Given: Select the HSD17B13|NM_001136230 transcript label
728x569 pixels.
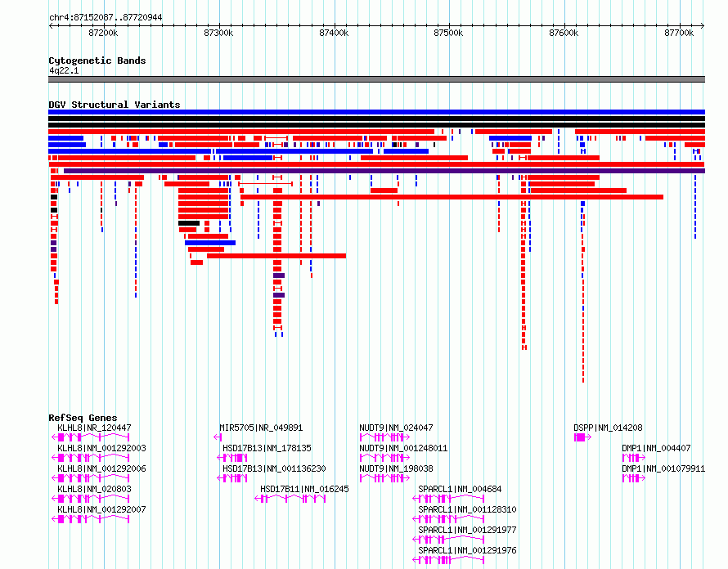Looking at the screenshot, I should pyautogui.click(x=274, y=468).
